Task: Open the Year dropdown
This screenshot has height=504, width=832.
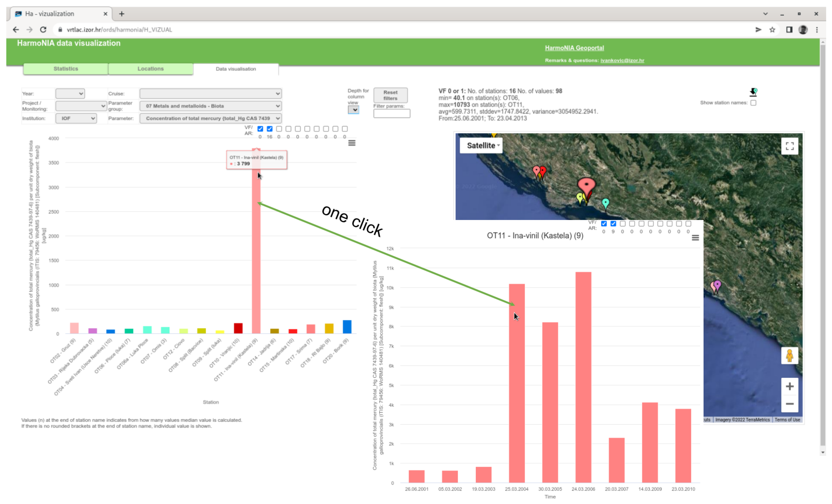Action: 70,93
